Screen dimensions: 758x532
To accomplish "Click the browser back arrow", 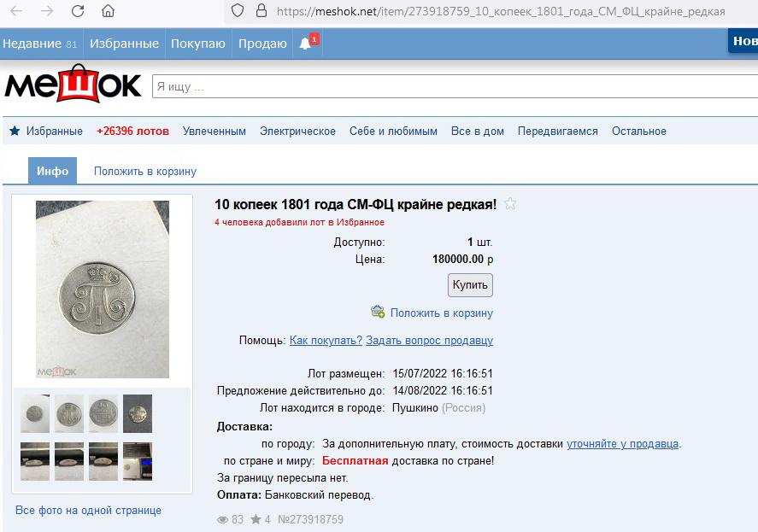I will [x=16, y=11].
